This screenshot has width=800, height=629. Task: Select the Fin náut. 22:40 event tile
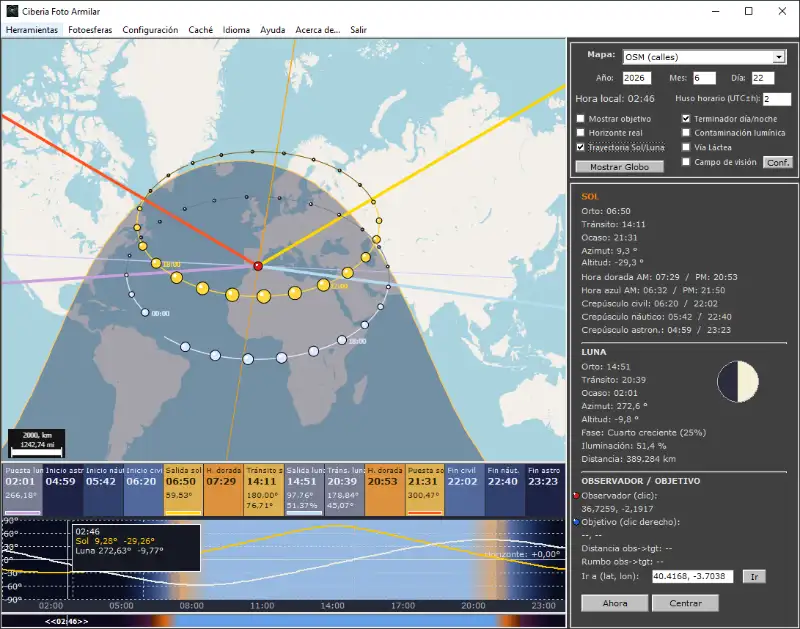505,490
